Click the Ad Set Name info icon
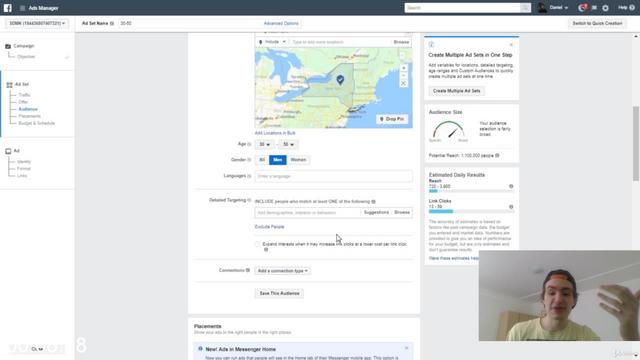640x360 pixels. [112, 24]
